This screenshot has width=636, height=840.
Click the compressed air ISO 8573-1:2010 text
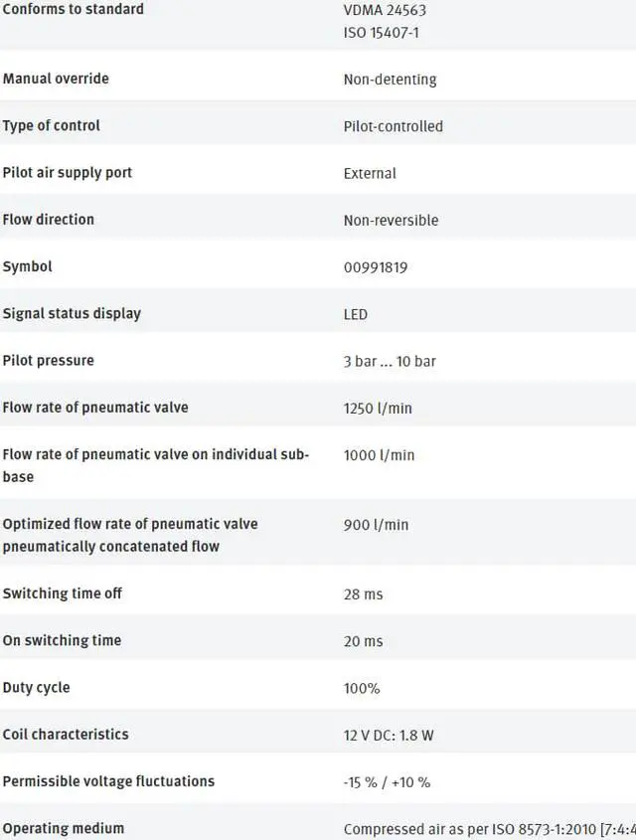pos(489,829)
